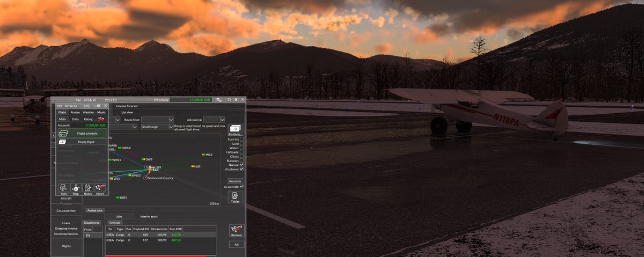Viewport: 644px width, 257px height.
Task: Open Flights in sidebar
Action: click(x=66, y=246)
